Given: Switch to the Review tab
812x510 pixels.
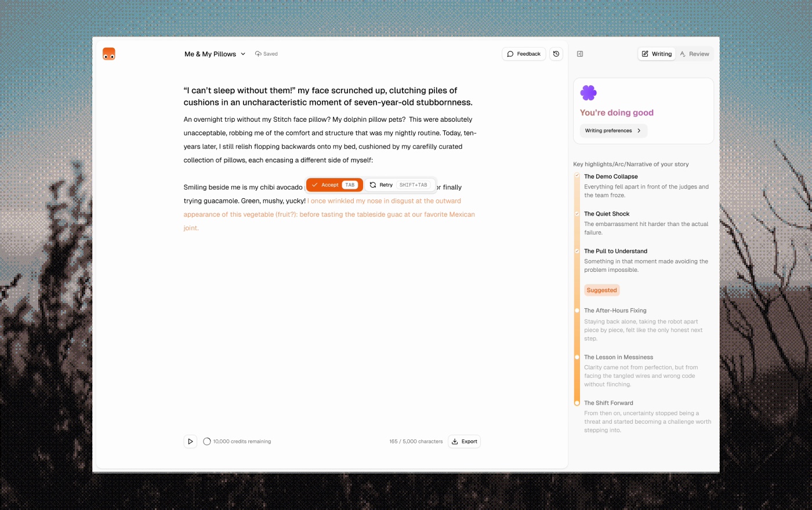Looking at the screenshot, I should coord(694,54).
